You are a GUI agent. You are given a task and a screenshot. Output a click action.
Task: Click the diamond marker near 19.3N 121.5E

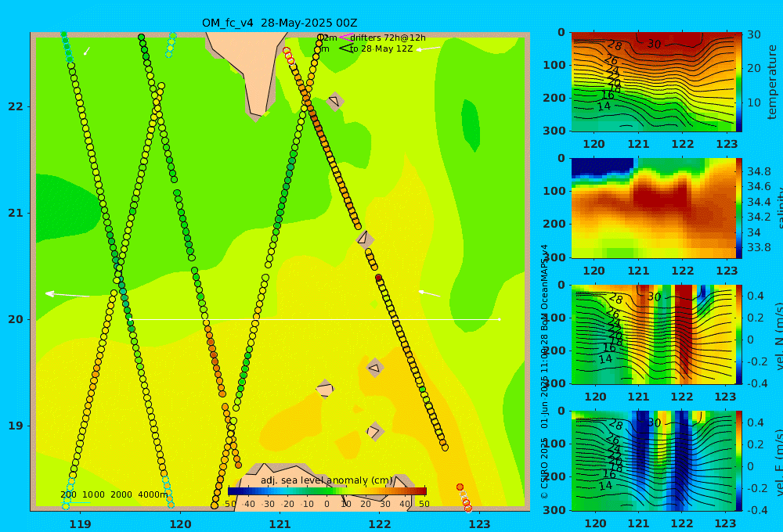[x=325, y=390]
